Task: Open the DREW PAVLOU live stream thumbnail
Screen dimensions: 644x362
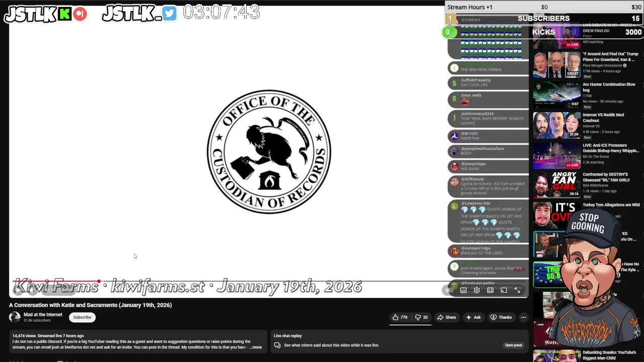Action: click(x=556, y=36)
